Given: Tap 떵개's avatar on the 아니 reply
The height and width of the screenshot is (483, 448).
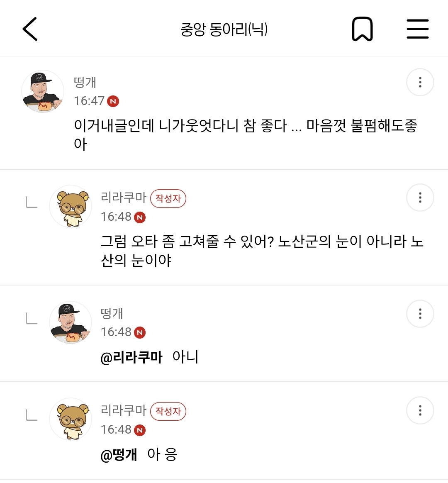Looking at the screenshot, I should click(x=71, y=322).
